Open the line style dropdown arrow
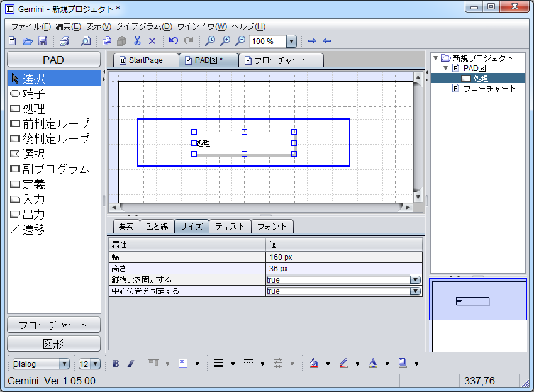This screenshot has width=534, height=392. (x=262, y=364)
